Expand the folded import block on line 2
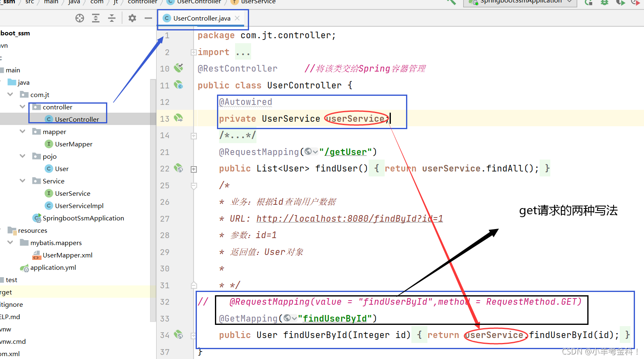The image size is (644, 359). [194, 52]
